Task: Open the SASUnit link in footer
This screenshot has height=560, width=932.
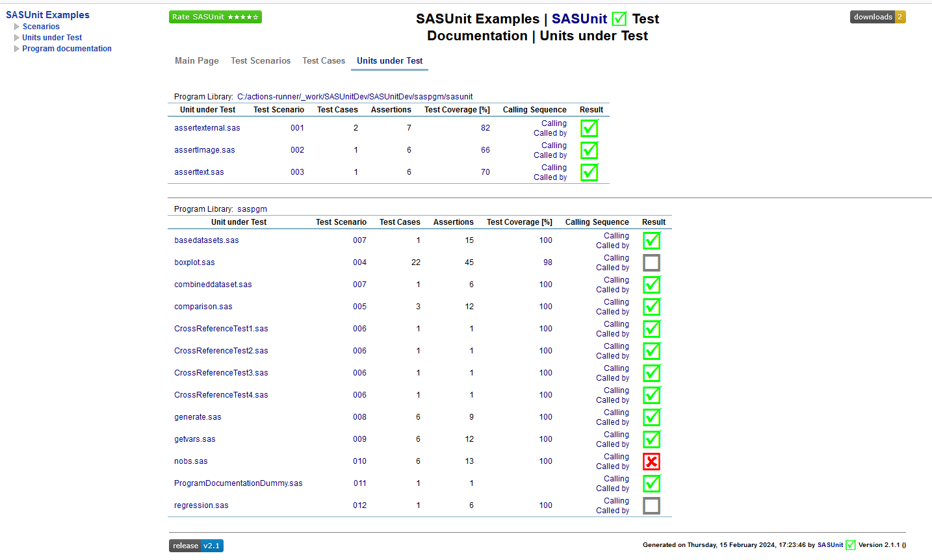Action: pos(830,545)
